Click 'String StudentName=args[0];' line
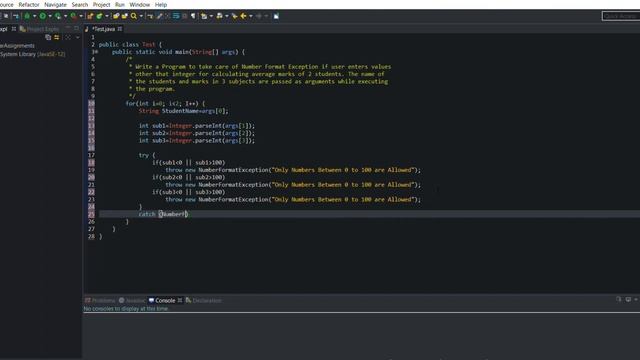This screenshot has width=640, height=360. 184,111
